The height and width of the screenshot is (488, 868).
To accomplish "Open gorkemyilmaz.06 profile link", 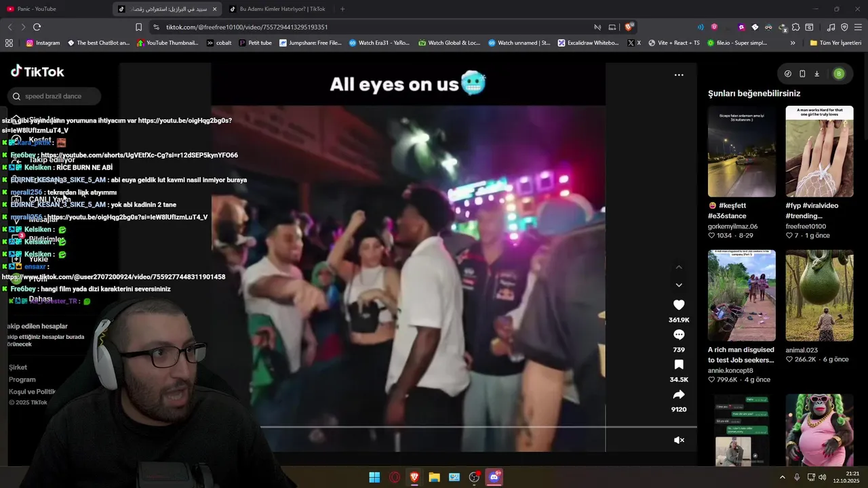I will pyautogui.click(x=732, y=226).
